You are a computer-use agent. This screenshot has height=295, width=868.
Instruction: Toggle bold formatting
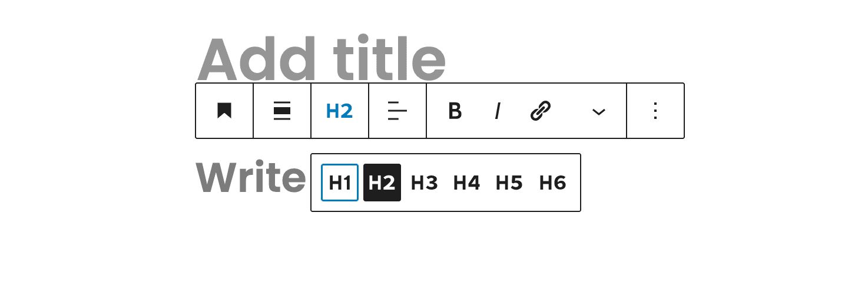455,111
